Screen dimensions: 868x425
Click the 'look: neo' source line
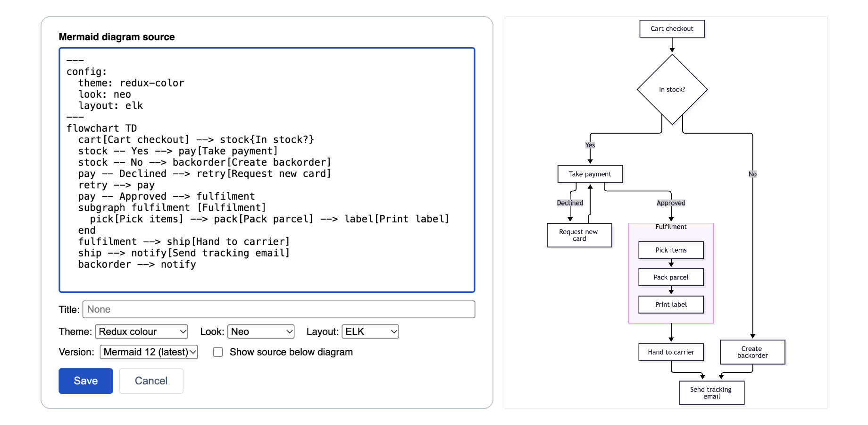pyautogui.click(x=105, y=94)
